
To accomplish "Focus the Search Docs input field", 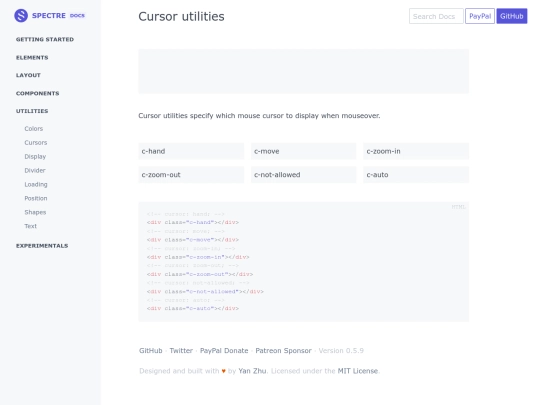I will click(x=436, y=16).
